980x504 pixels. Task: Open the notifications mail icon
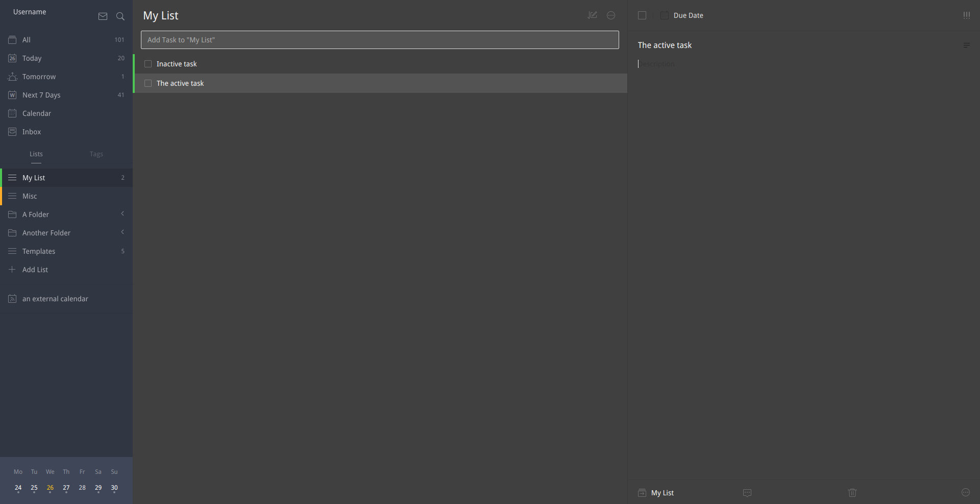point(103,16)
